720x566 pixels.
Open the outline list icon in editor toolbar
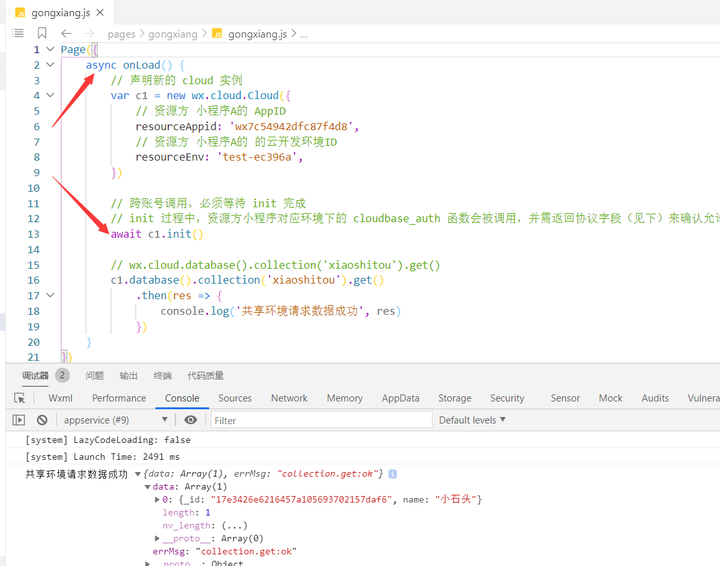(x=18, y=33)
